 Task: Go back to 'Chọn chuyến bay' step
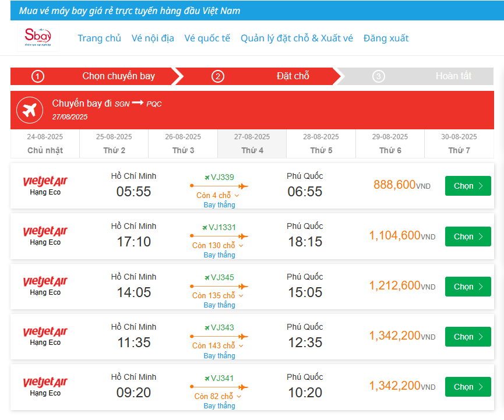click(118, 76)
